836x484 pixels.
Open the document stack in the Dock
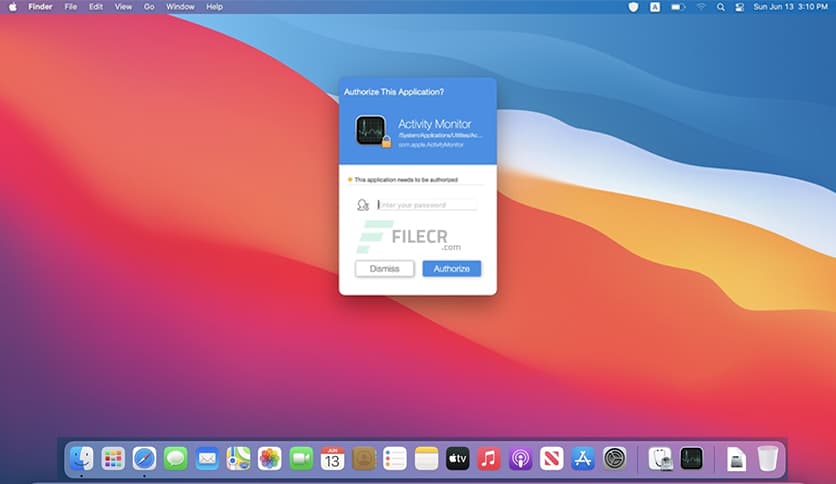pyautogui.click(x=736, y=458)
